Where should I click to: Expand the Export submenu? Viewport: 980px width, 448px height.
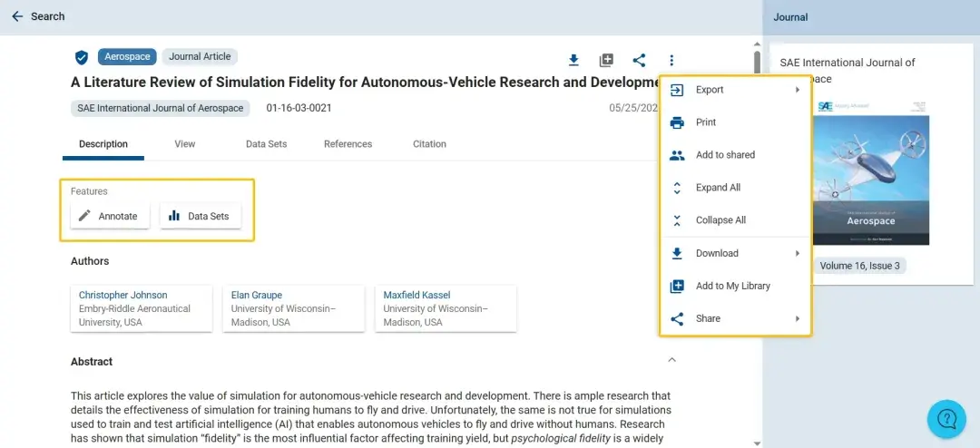click(735, 90)
